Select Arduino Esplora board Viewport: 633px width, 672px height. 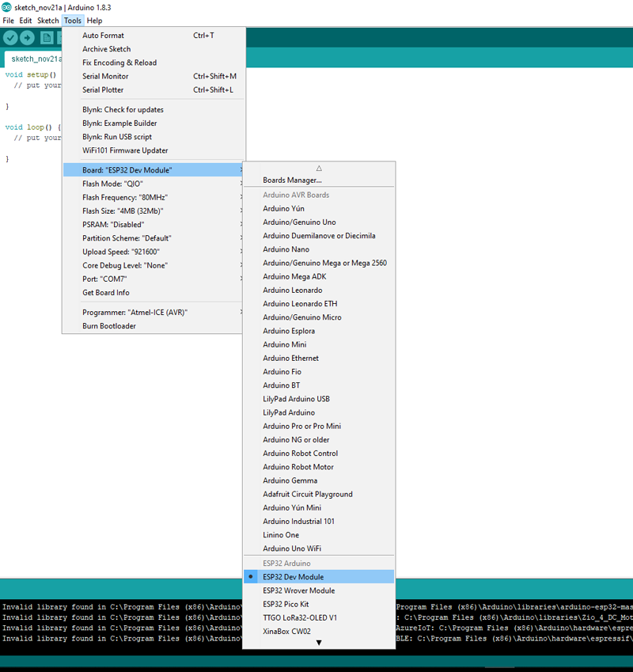point(319,331)
